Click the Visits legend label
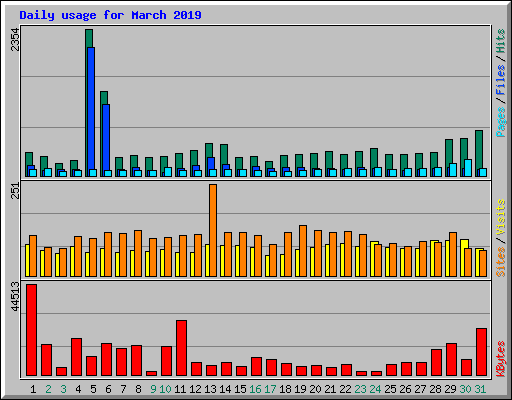The width and height of the screenshot is (512, 400). (x=501, y=218)
